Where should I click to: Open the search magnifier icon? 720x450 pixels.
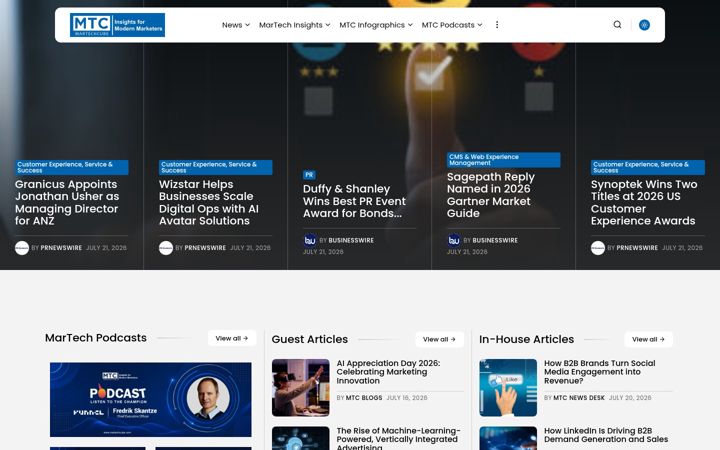617,25
